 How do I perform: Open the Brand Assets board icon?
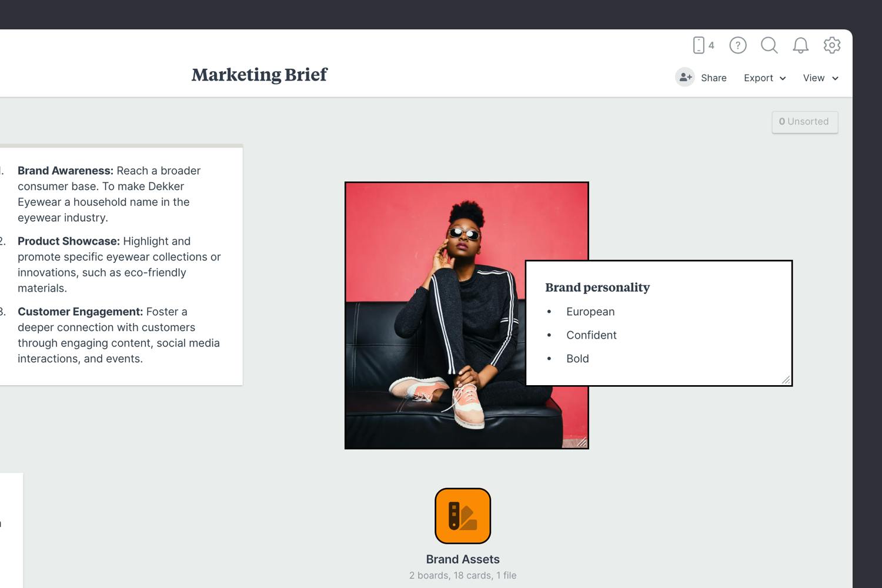(462, 516)
